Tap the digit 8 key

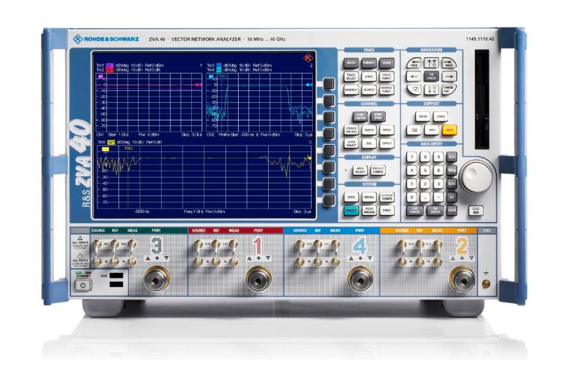click(425, 157)
